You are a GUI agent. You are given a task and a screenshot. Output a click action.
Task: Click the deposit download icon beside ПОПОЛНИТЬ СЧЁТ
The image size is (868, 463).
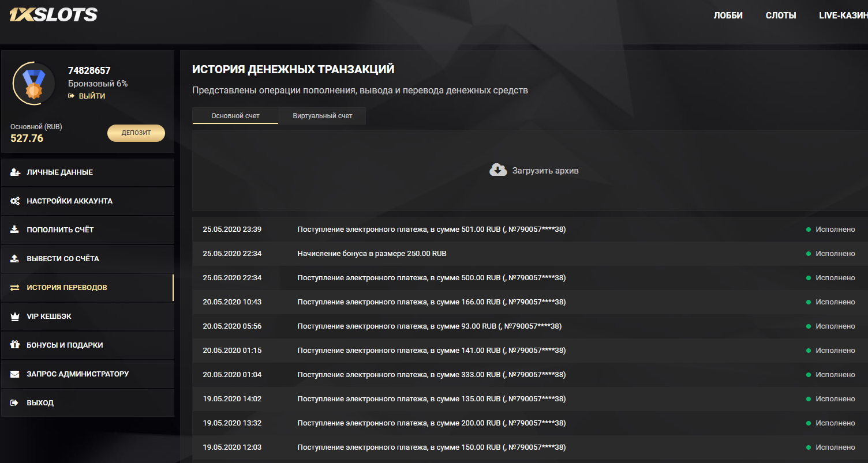[15, 229]
